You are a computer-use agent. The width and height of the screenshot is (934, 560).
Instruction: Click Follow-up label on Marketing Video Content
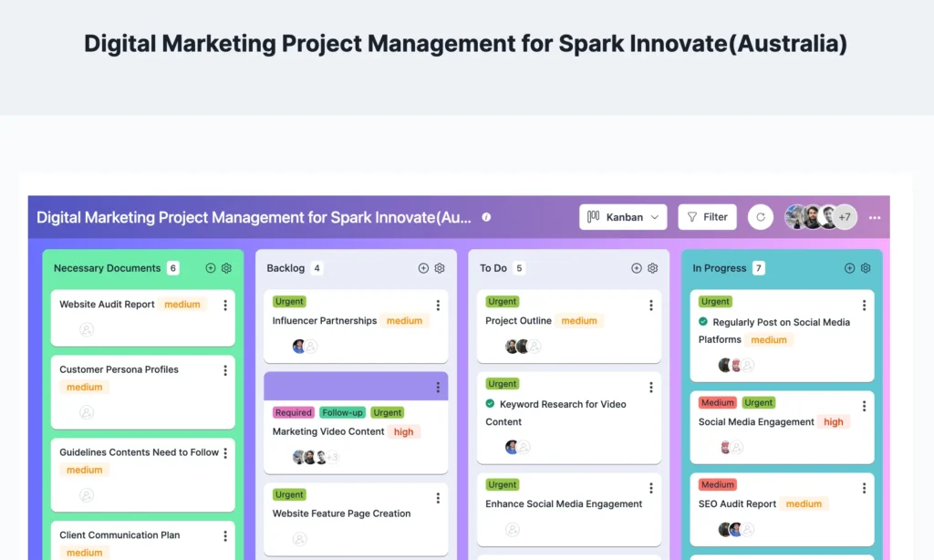(x=343, y=412)
